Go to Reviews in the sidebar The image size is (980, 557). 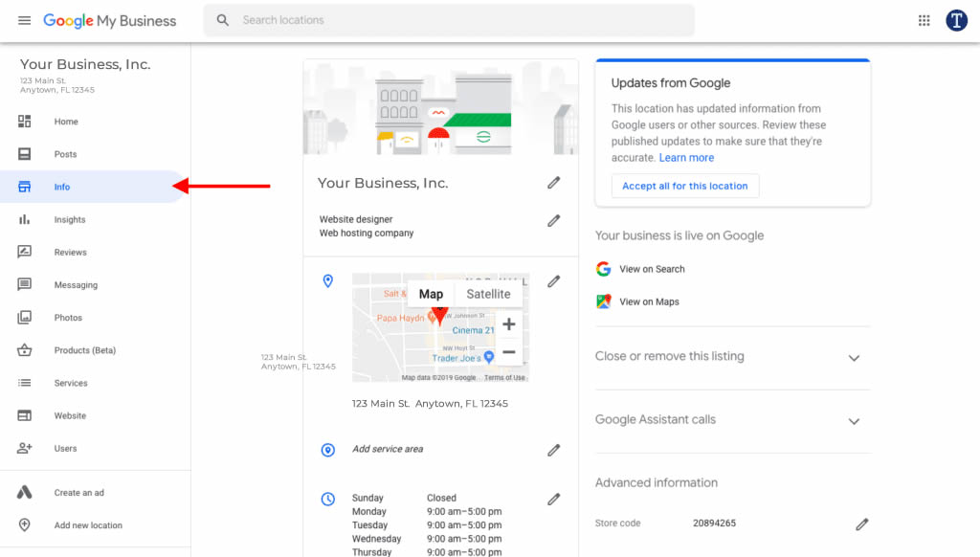click(x=70, y=253)
